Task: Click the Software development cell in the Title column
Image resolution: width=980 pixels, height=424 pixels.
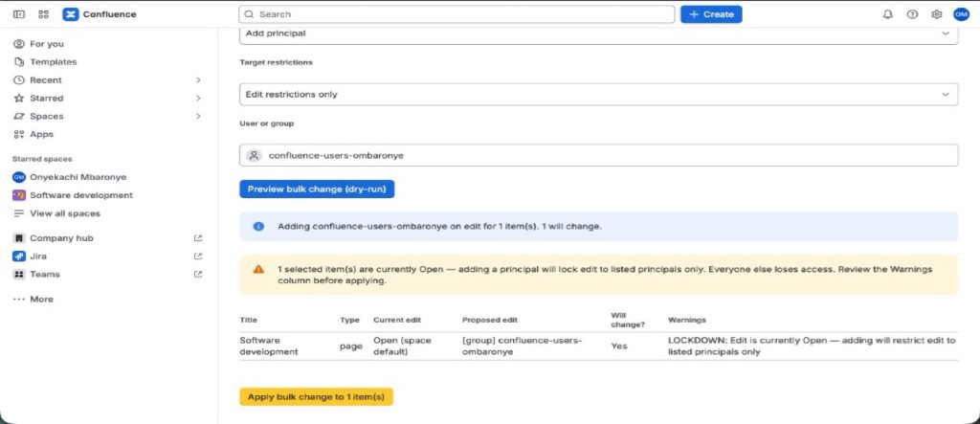Action: 269,346
